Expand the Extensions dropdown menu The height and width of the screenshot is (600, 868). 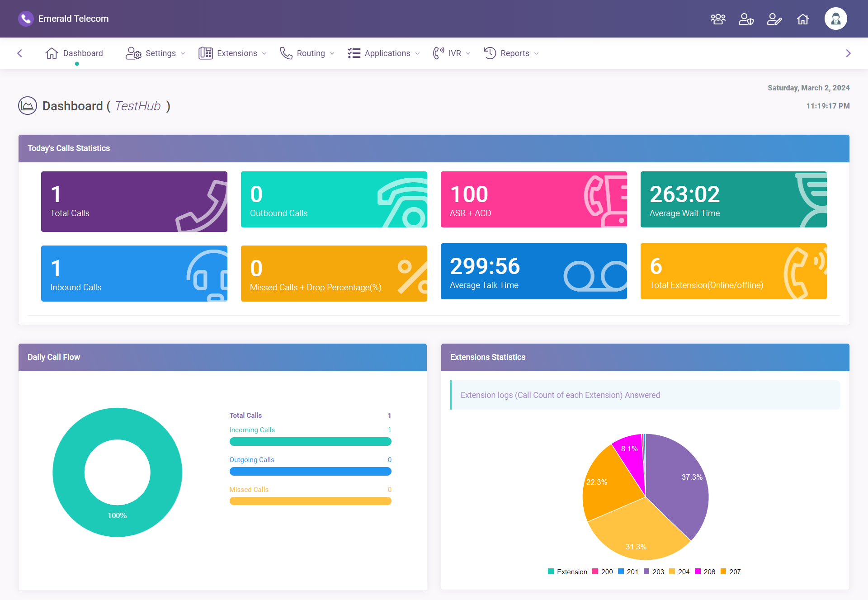232,53
